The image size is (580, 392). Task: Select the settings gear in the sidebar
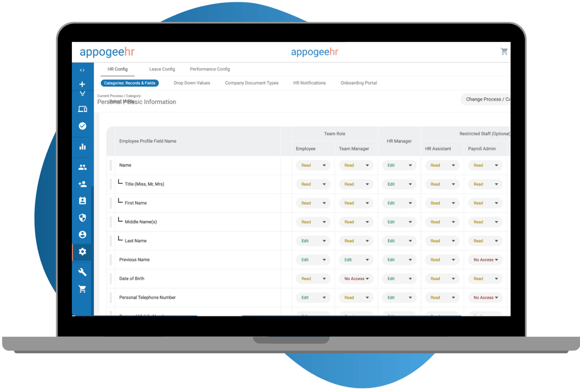coord(82,251)
